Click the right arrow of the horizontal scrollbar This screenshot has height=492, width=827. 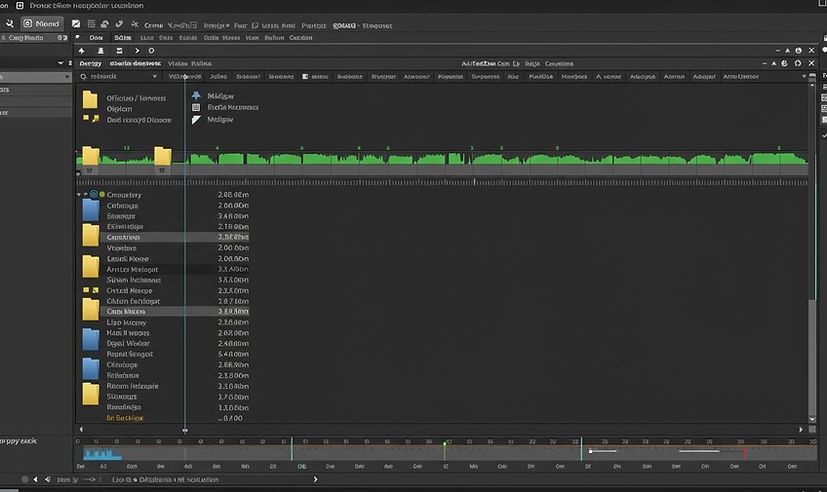(801, 430)
